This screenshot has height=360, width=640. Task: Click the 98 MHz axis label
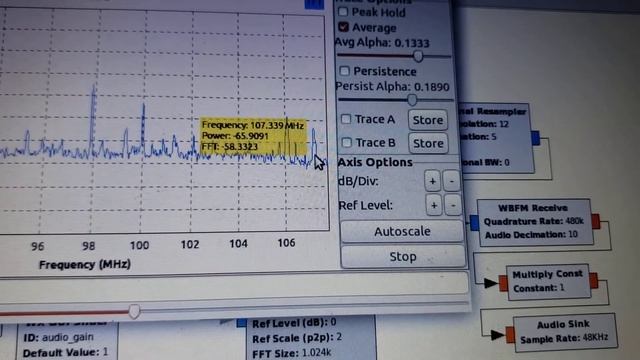point(89,246)
